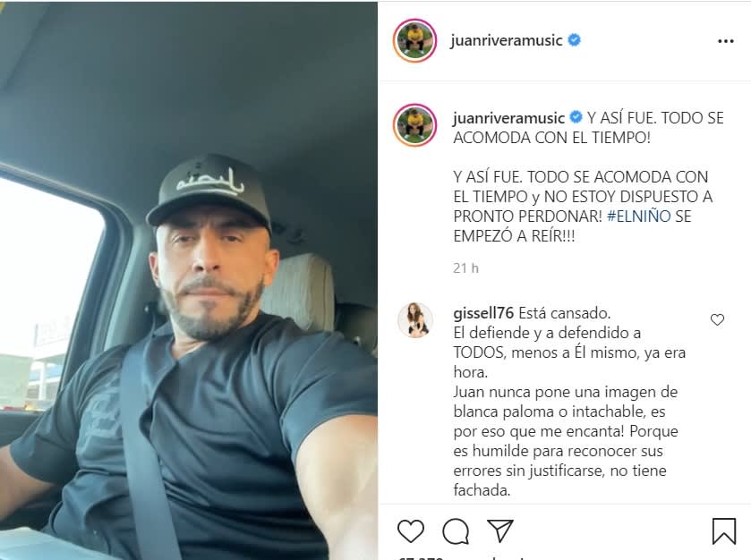Click the gissell76 comment text
This screenshot has width=751, height=560.
point(569,402)
